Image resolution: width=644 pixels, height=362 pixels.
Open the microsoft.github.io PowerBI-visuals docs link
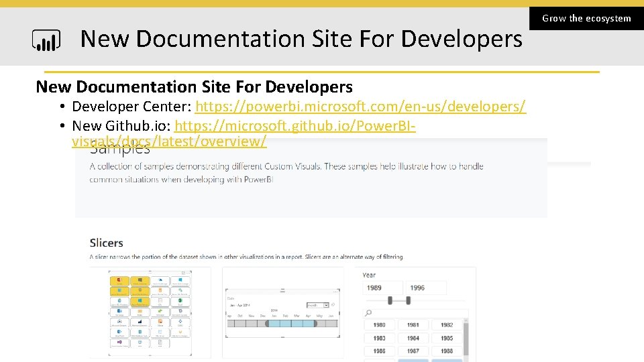pyautogui.click(x=244, y=133)
